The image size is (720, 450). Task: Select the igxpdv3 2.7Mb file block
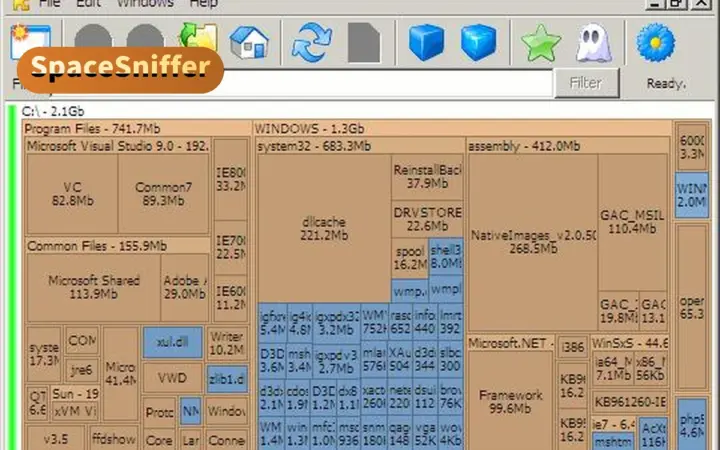(337, 361)
